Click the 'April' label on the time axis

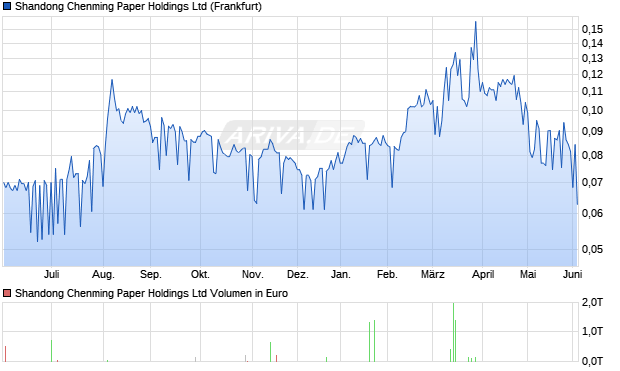(483, 274)
